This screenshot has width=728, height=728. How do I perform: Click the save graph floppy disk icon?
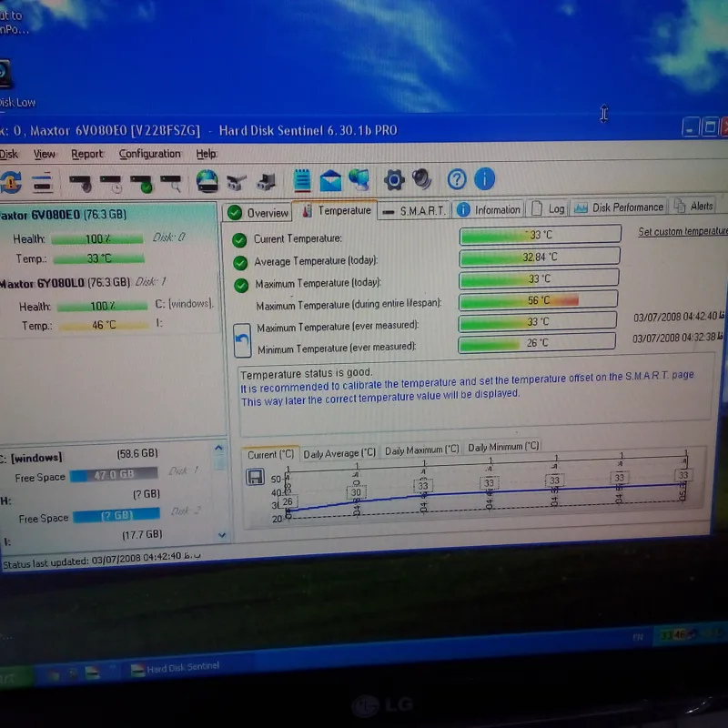255,477
